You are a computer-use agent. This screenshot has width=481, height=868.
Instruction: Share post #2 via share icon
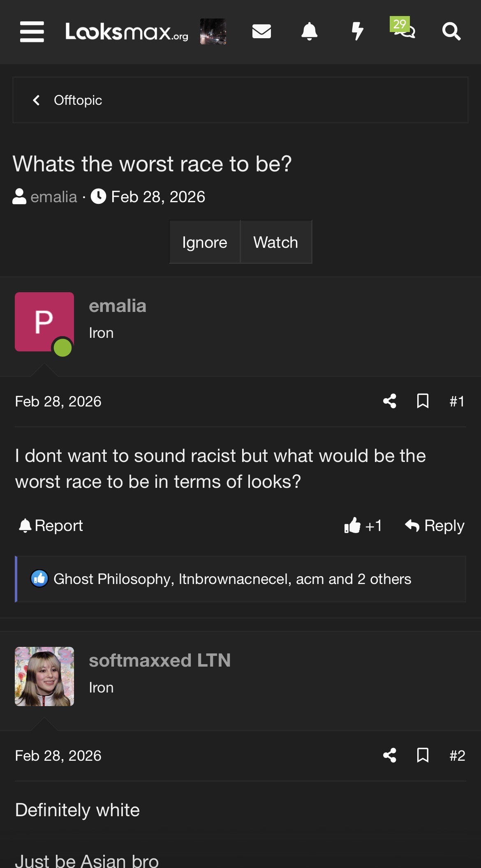point(390,755)
